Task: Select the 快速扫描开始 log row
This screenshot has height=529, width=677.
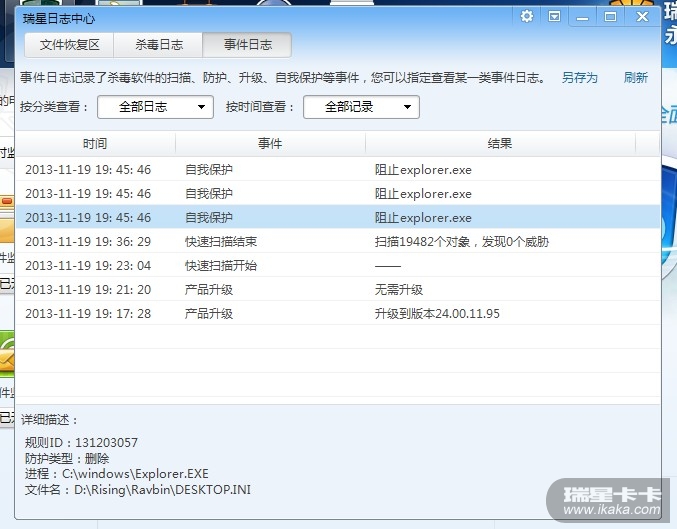Action: (338, 266)
